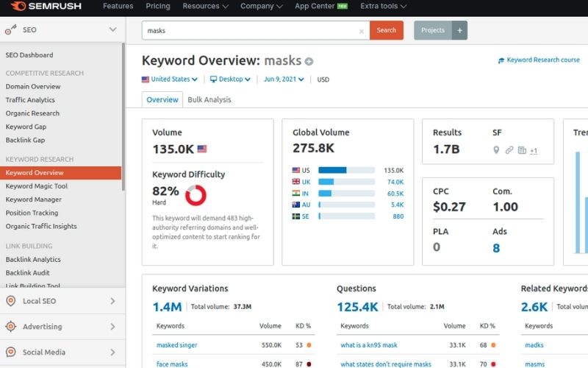Select Keyword Overview in sidebar
Screen dimensions: 588x368
click(61, 173)
